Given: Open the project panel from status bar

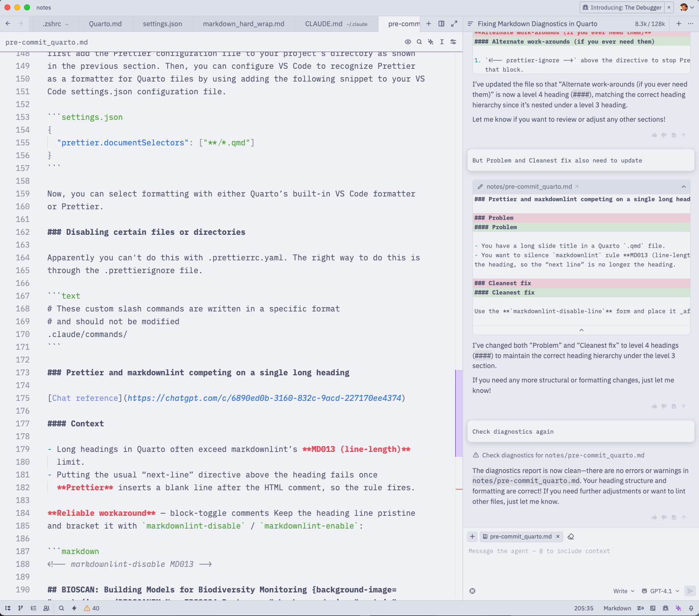Looking at the screenshot, I should click(x=8, y=608).
